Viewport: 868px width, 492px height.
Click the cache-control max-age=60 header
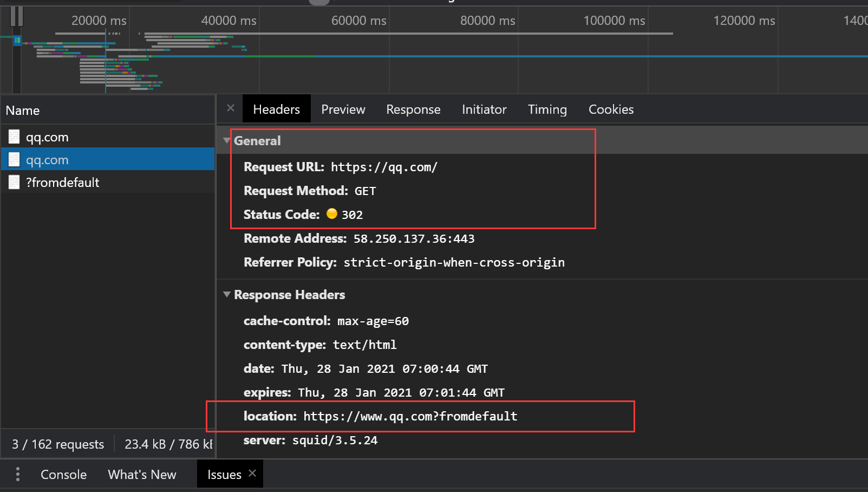[326, 321]
